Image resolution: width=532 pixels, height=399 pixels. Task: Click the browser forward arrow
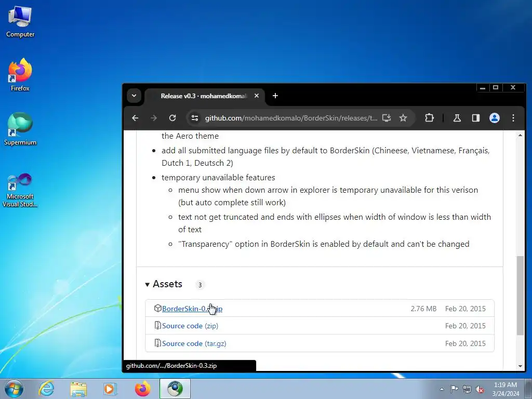coord(154,118)
